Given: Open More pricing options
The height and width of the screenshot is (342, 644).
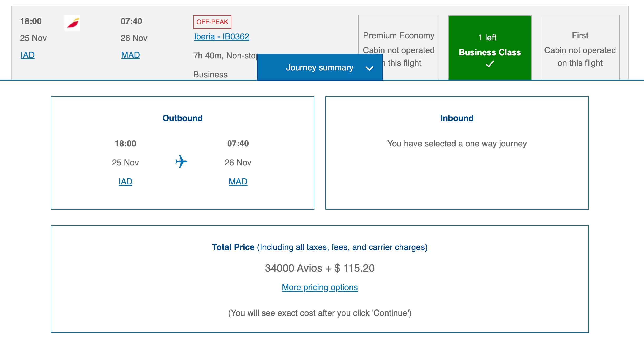Looking at the screenshot, I should 319,287.
